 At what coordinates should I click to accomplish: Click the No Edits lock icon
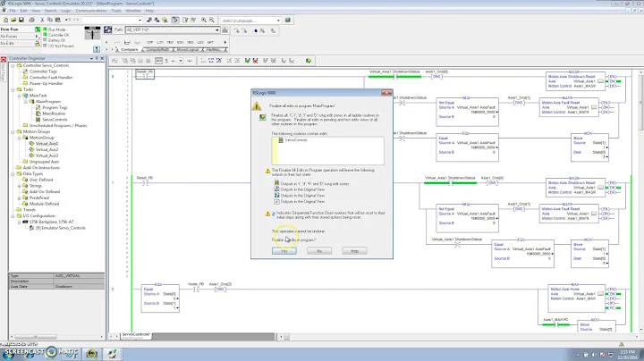tap(38, 43)
